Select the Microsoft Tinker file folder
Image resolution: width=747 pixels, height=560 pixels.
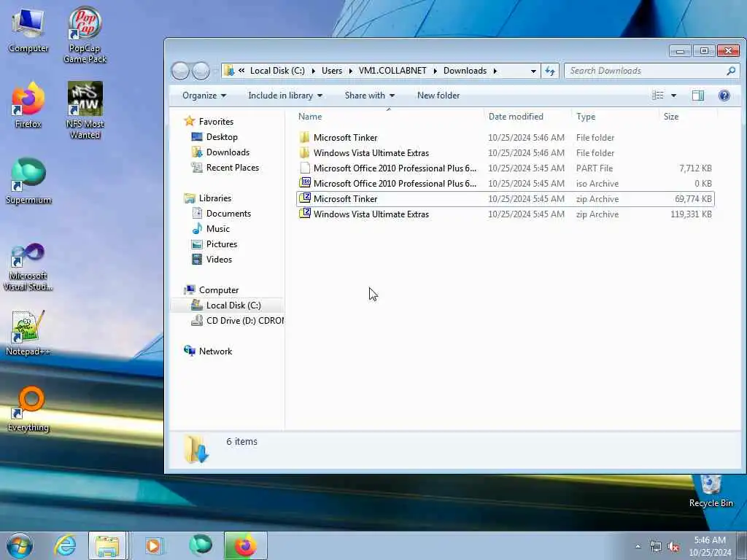pos(505,138)
